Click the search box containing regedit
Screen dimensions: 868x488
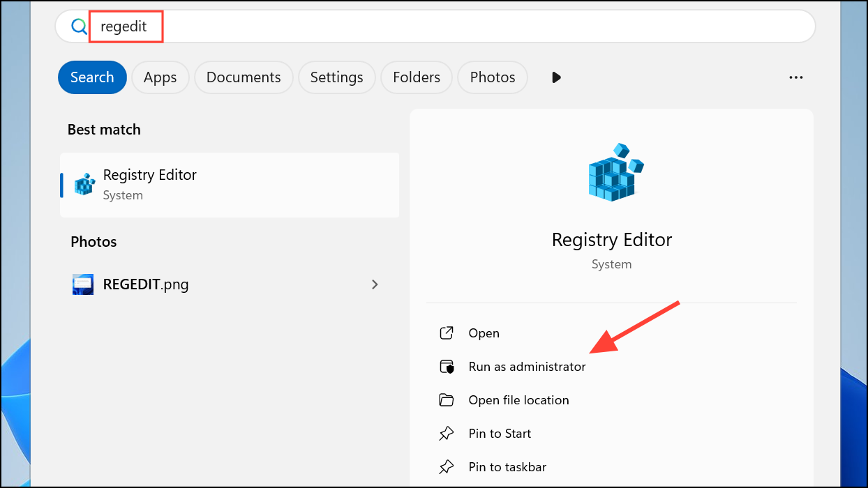454,27
